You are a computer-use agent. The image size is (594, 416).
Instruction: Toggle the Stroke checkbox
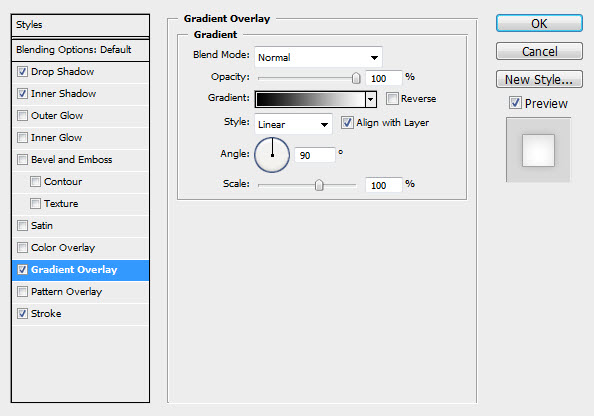click(x=22, y=313)
